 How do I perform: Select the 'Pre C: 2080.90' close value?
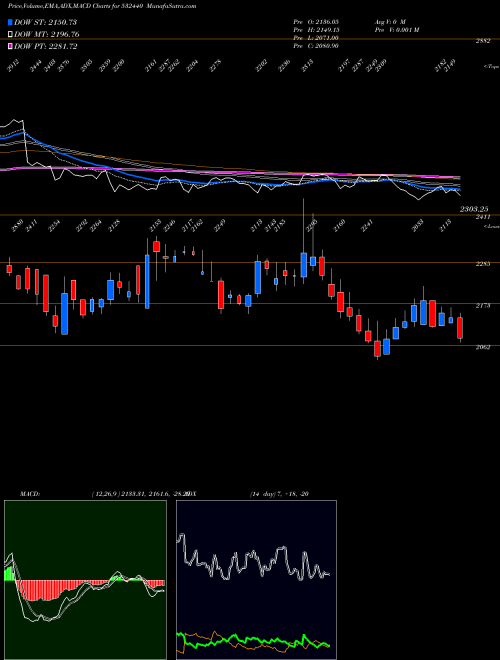(x=316, y=46)
